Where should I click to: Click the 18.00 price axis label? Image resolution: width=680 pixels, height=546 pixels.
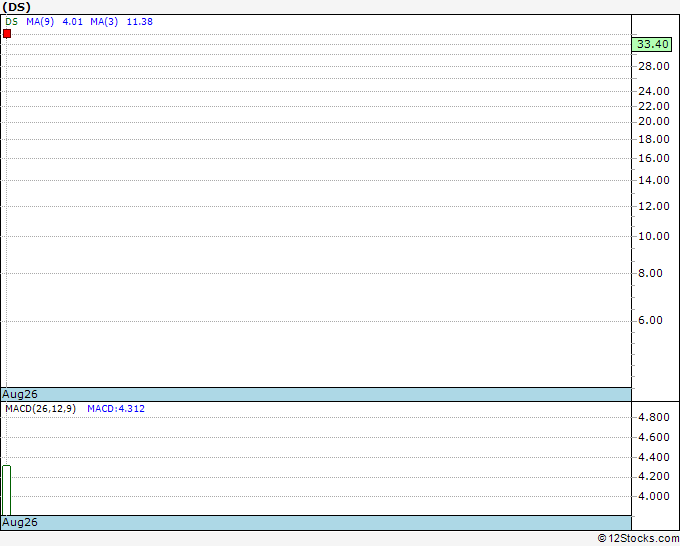(x=654, y=139)
